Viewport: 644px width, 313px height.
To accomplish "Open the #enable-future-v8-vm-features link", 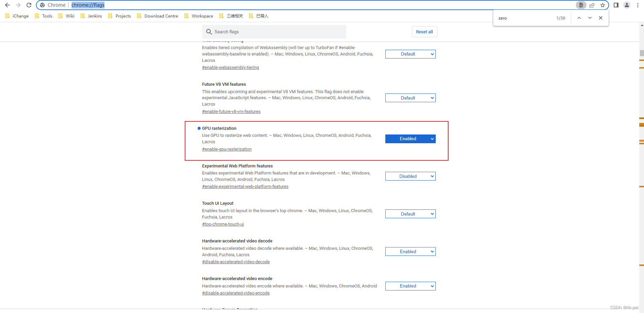I will 231,111.
